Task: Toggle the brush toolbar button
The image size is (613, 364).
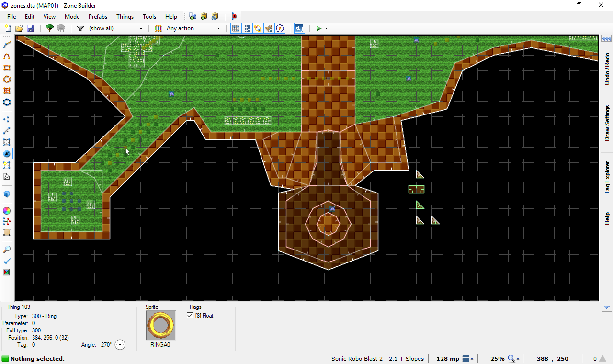Action: click(269, 28)
